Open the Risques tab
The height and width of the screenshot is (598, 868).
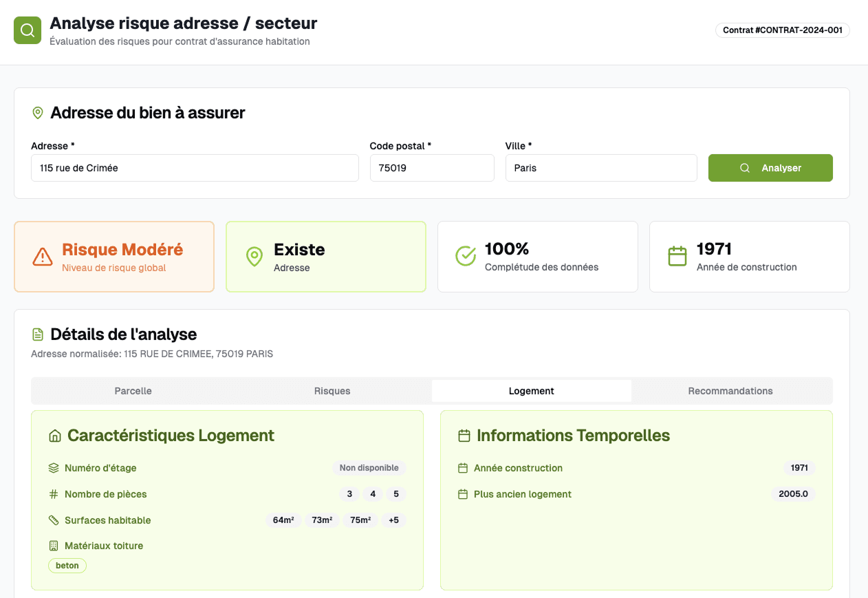(332, 391)
